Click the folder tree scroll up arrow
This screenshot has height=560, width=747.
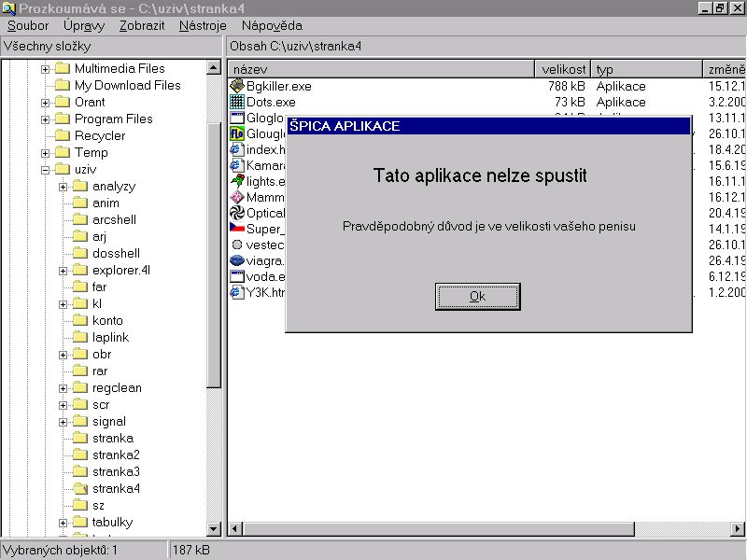coord(214,68)
